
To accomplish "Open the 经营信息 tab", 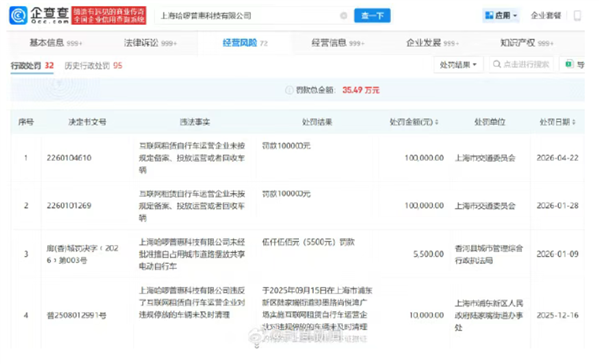I will (338, 43).
